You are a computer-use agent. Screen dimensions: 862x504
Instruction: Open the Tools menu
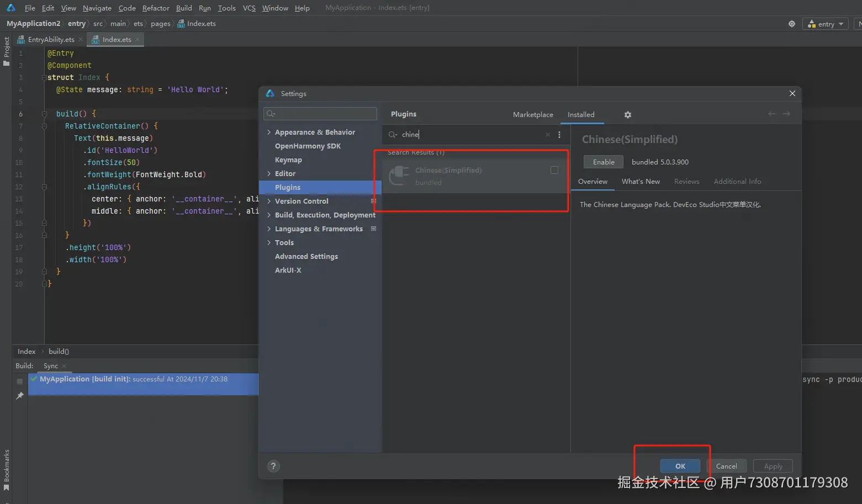[226, 8]
